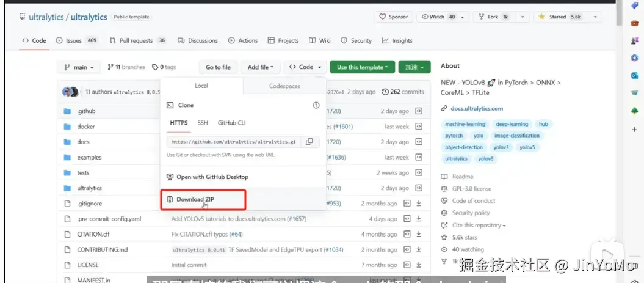This screenshot has height=283, width=644.
Task: Open the Wiki tab
Action: pos(319,40)
